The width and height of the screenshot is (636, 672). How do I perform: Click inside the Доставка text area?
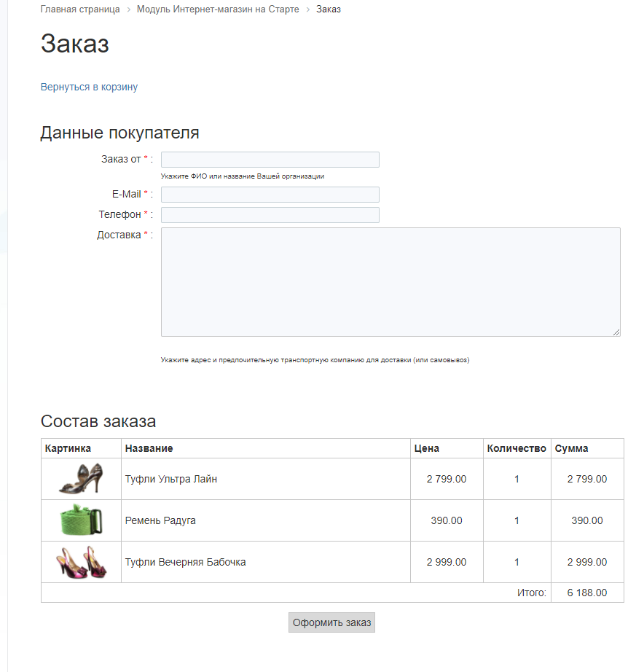(390, 282)
